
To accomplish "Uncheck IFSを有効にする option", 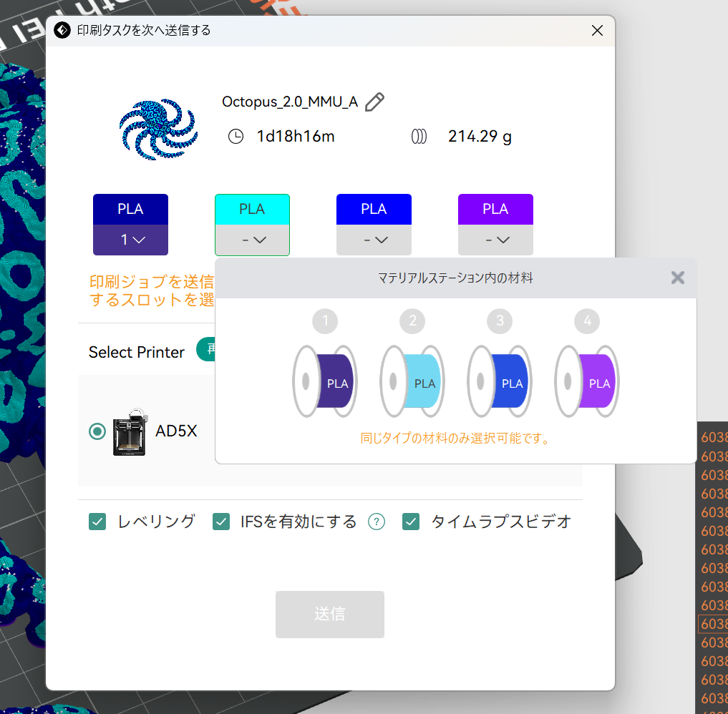I will tap(221, 522).
